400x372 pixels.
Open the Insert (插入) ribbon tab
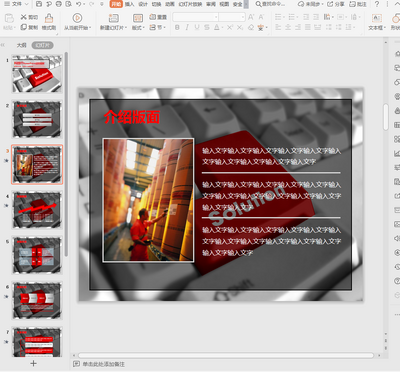(129, 4)
